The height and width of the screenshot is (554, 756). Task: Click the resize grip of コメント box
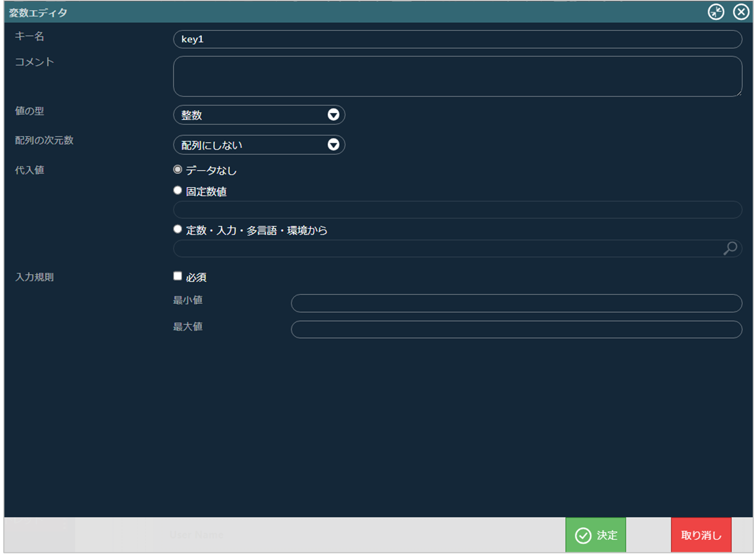[x=738, y=93]
